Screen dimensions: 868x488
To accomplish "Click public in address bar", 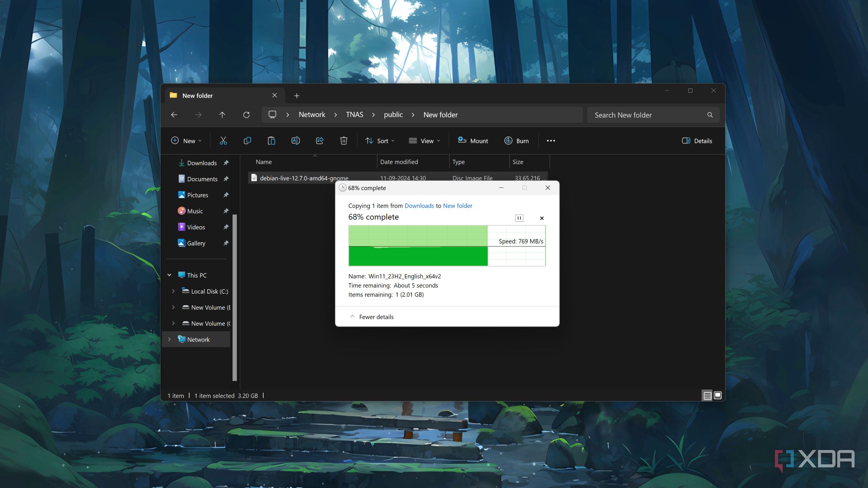I will click(393, 115).
